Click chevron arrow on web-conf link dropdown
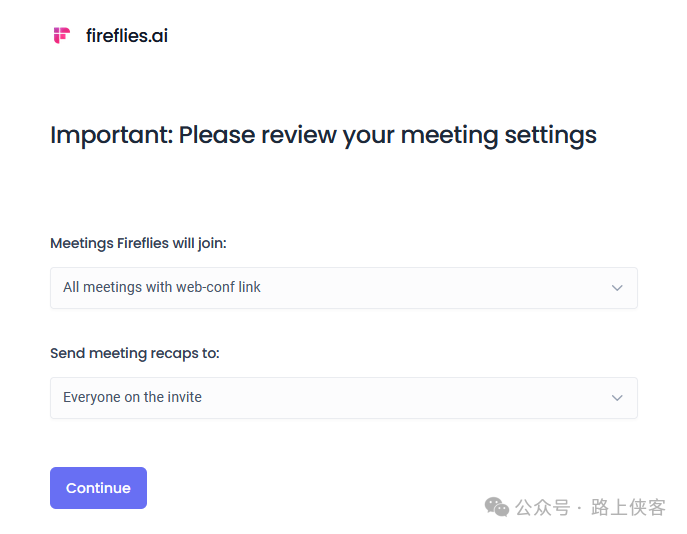Image resolution: width=687 pixels, height=534 pixels. 617,288
